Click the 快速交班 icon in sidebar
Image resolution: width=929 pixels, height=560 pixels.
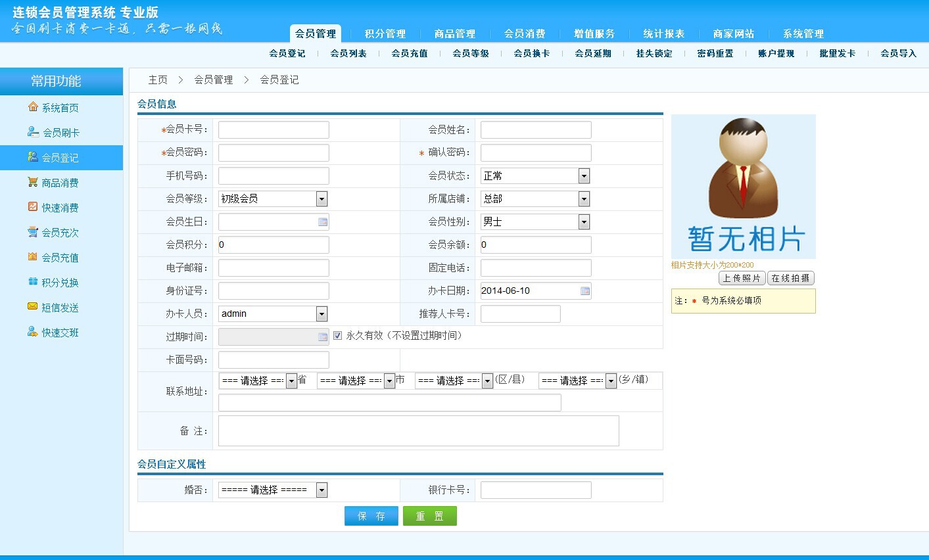coord(33,332)
